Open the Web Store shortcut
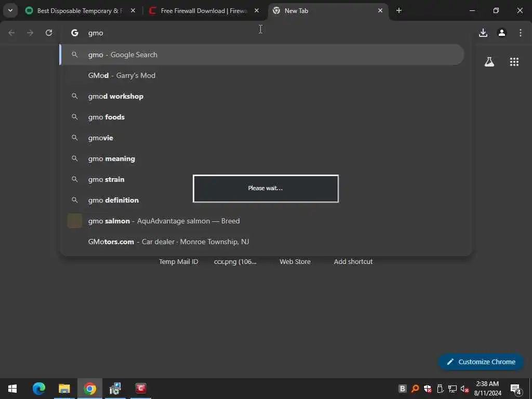The width and height of the screenshot is (532, 399). pos(295,262)
